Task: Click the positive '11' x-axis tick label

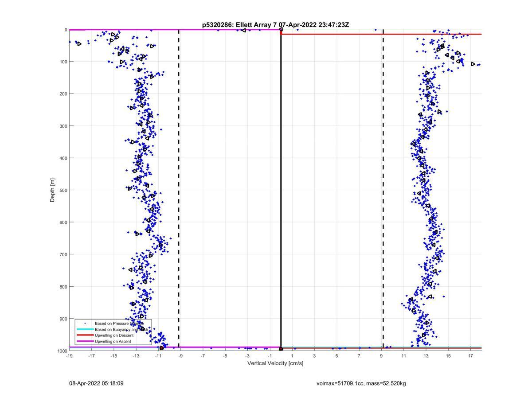Action: pos(403,355)
